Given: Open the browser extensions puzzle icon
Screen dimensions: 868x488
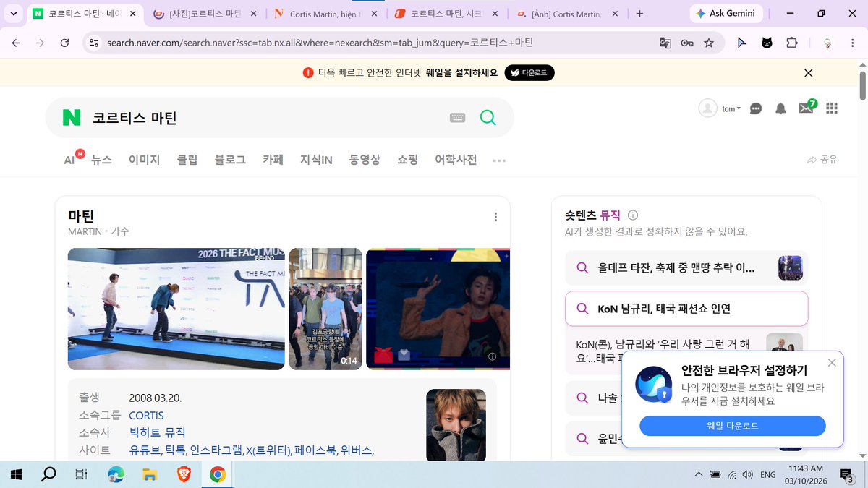Looking at the screenshot, I should pyautogui.click(x=792, y=43).
